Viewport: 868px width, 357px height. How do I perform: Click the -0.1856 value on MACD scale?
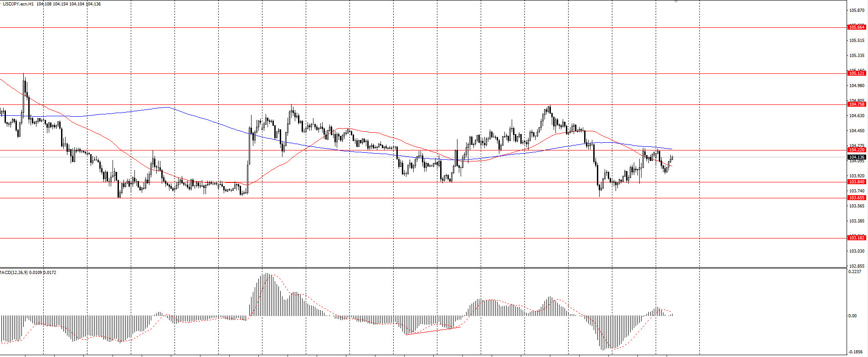click(855, 352)
